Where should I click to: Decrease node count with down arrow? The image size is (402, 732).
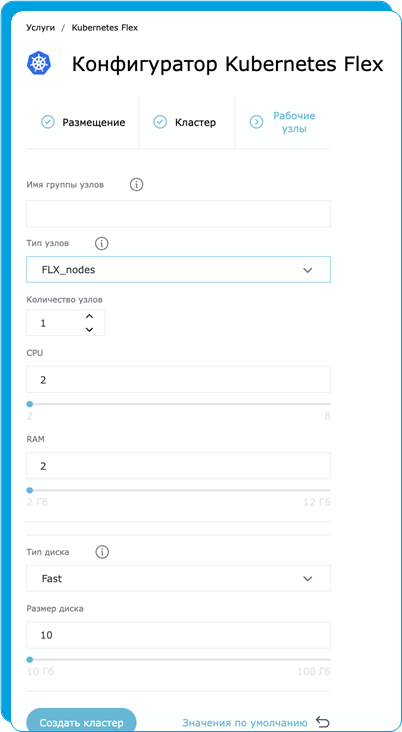[x=90, y=329]
